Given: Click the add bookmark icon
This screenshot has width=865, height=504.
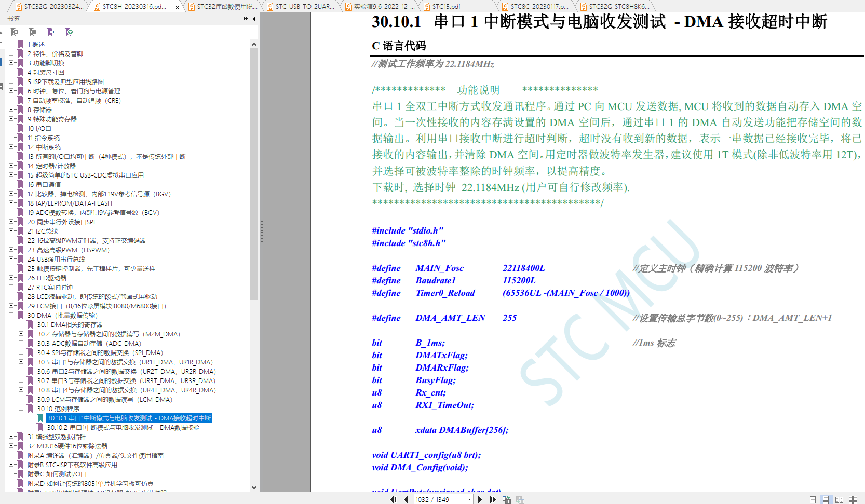Looking at the screenshot, I should (33, 32).
